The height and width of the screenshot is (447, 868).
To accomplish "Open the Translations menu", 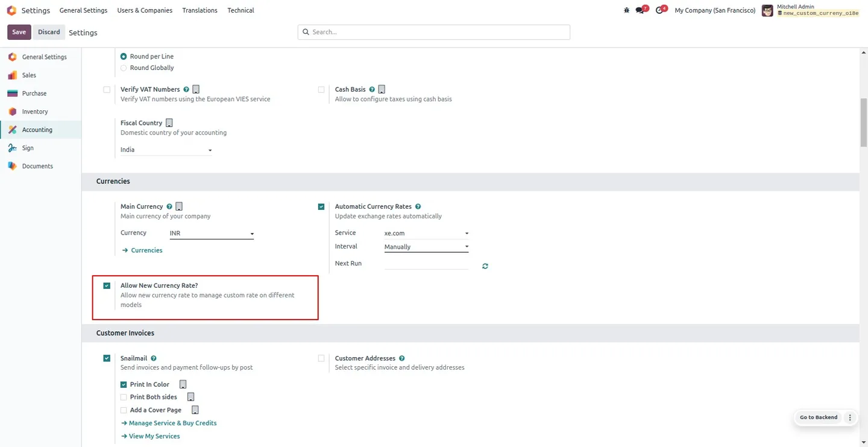I will [200, 10].
